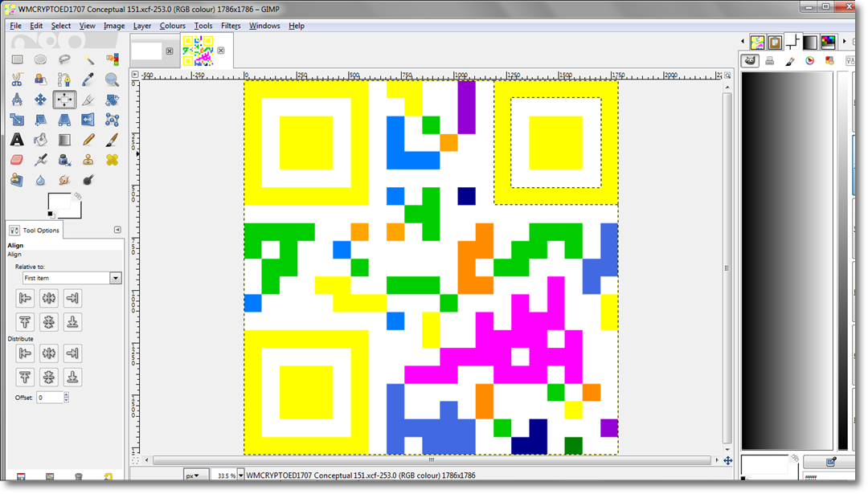
Task: Select the Flip tool
Action: tap(88, 120)
